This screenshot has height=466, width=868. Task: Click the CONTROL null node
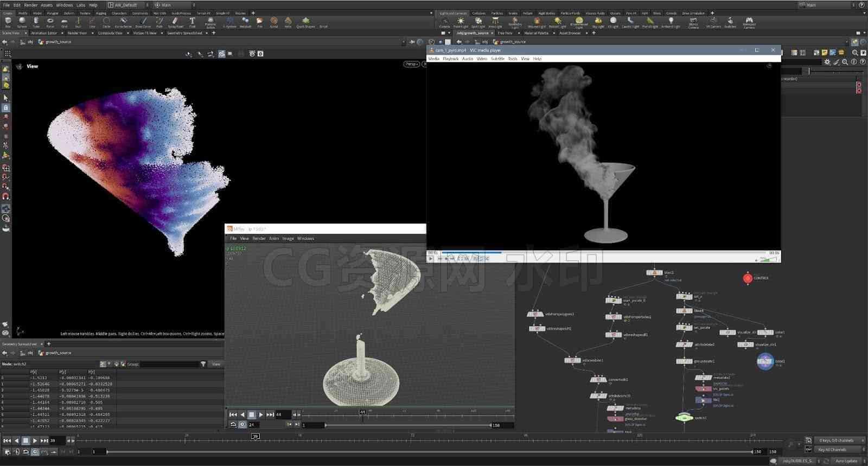coord(748,278)
